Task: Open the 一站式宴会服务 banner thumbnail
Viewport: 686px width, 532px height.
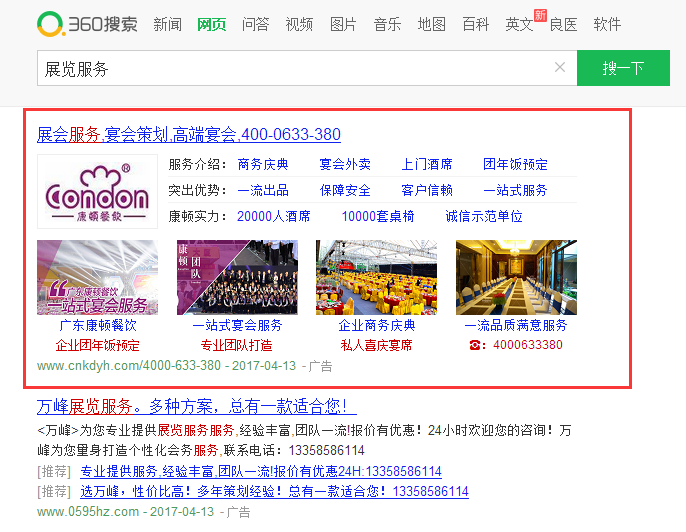Action: click(97, 277)
